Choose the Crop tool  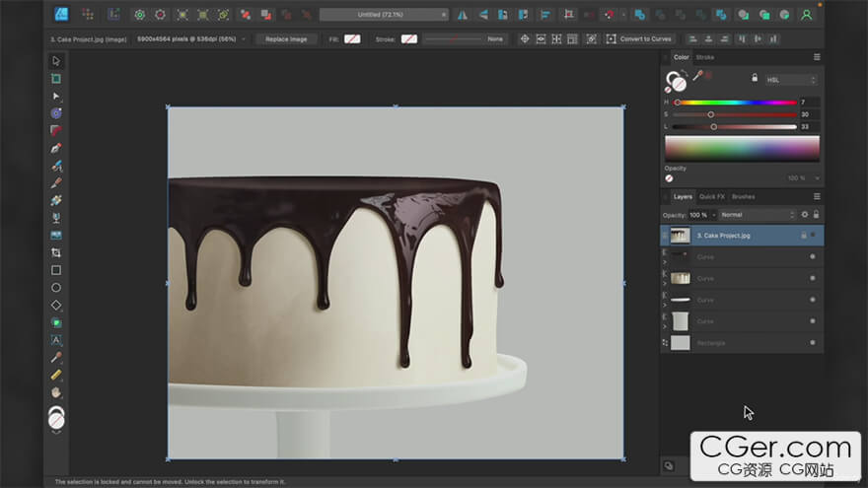56,252
